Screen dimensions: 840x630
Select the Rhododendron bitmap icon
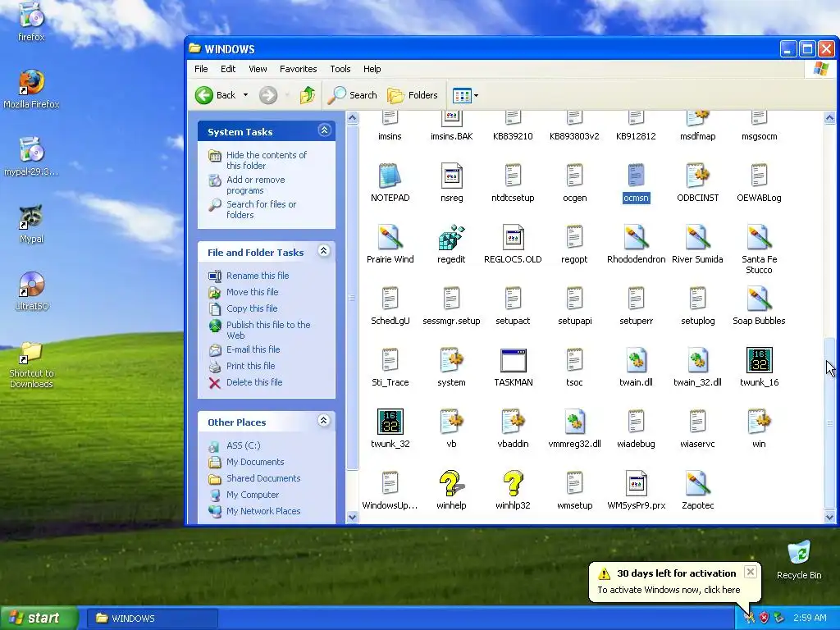636,237
